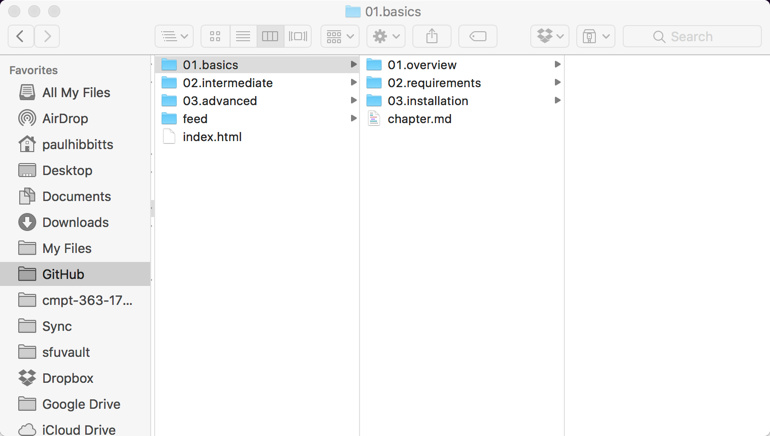Click the Favorites sidebar heading
Screen dimensions: 770x436
pos(33,70)
